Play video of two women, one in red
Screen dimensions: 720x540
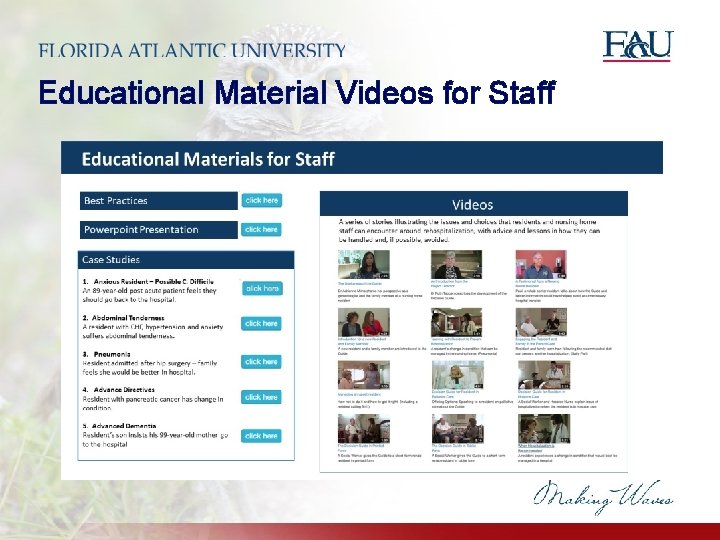pyautogui.click(x=364, y=322)
